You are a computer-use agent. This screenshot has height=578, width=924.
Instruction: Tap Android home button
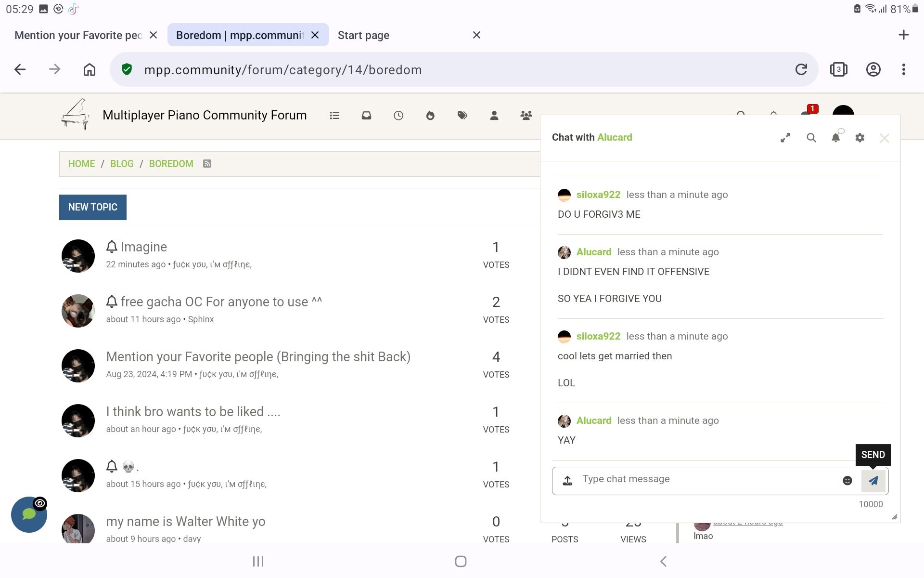tap(461, 561)
